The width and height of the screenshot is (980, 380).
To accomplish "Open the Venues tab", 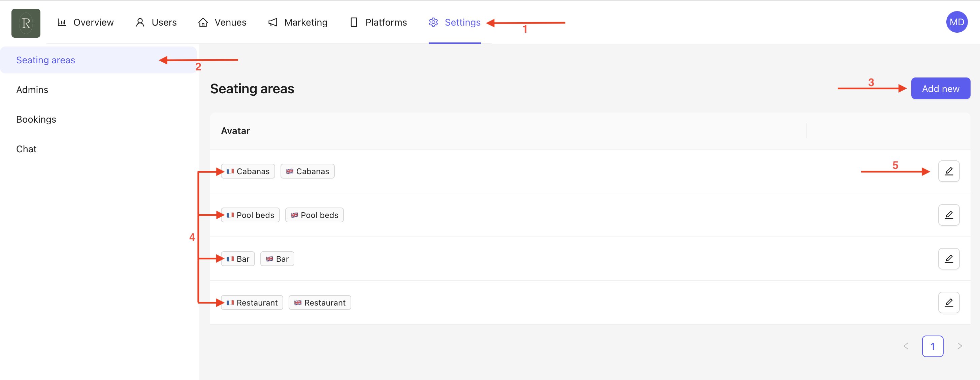I will [x=222, y=23].
